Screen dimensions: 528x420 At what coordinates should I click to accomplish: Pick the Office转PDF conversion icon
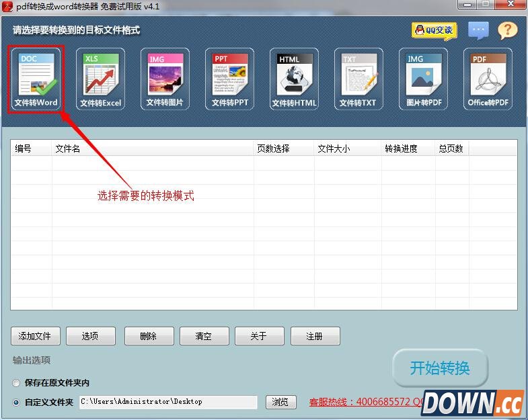click(488, 79)
